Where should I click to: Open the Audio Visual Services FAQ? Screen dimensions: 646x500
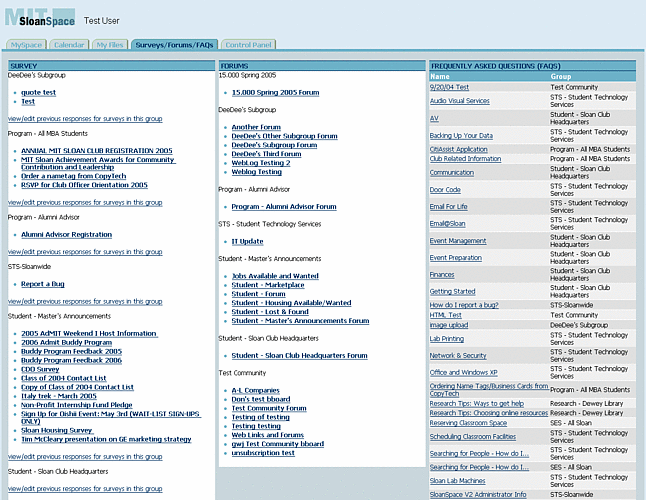coord(459,101)
